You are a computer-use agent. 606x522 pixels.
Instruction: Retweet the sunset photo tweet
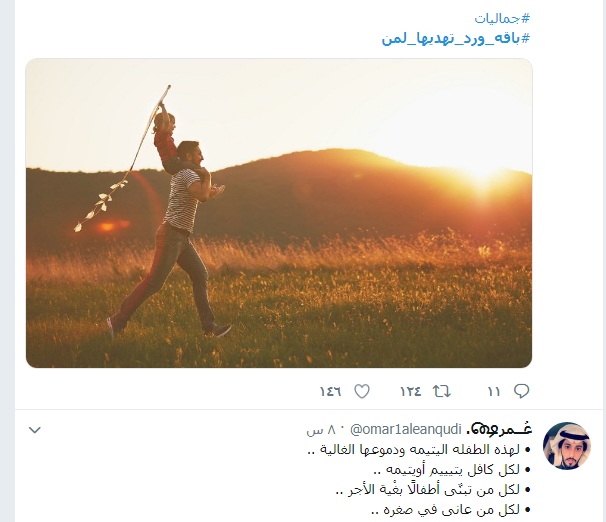tap(441, 391)
